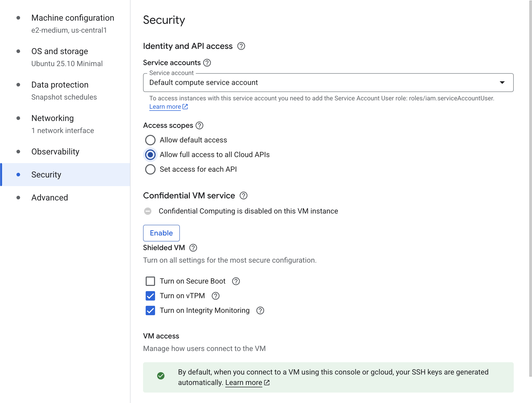
Task: Click help icon beside Secure Boot
Action: pyautogui.click(x=236, y=281)
